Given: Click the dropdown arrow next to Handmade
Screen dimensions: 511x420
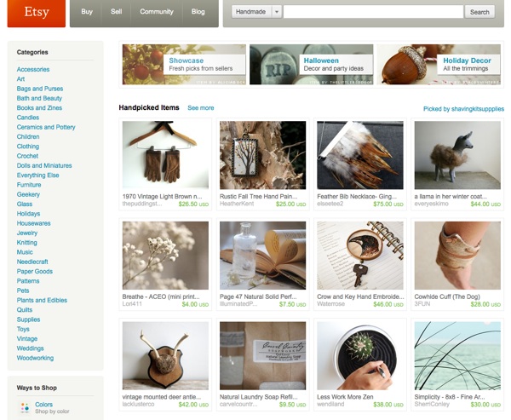Looking at the screenshot, I should (277, 12).
